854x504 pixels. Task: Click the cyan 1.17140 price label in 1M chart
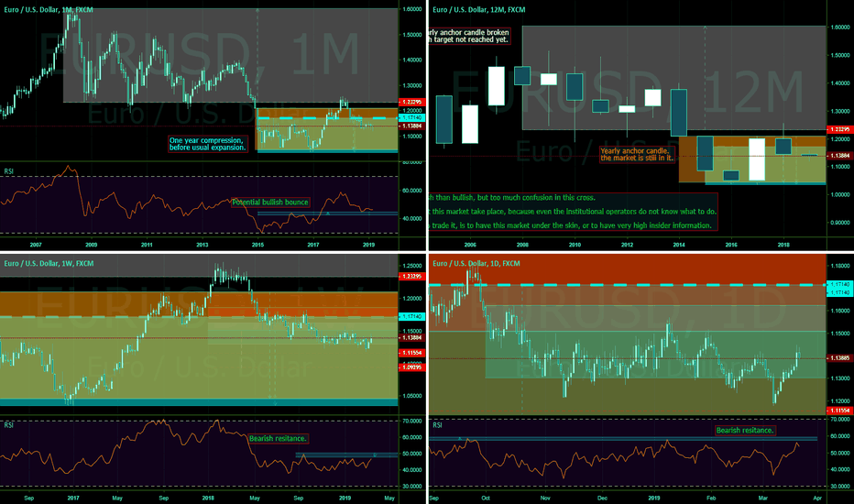[411, 117]
